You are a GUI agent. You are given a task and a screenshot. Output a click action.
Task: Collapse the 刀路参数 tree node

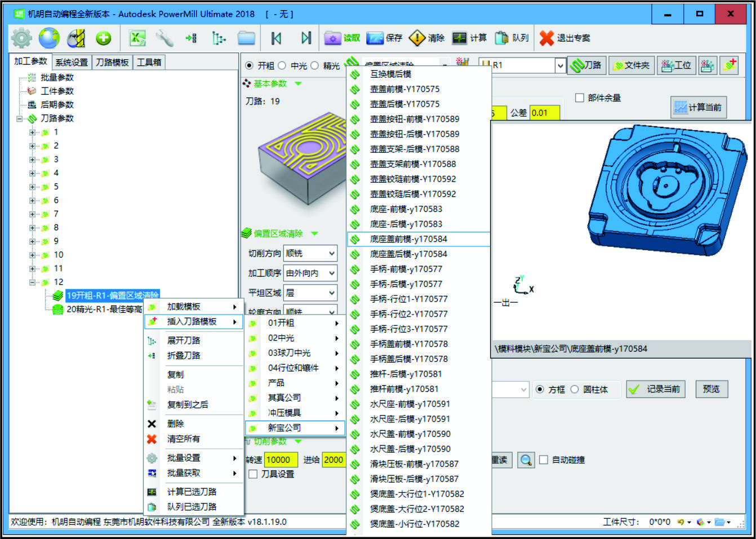click(19, 119)
